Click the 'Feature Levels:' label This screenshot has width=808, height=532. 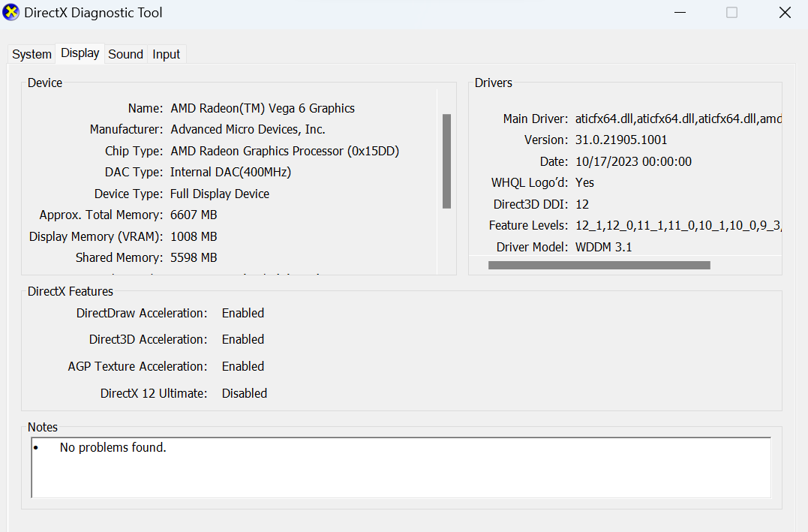pos(529,226)
